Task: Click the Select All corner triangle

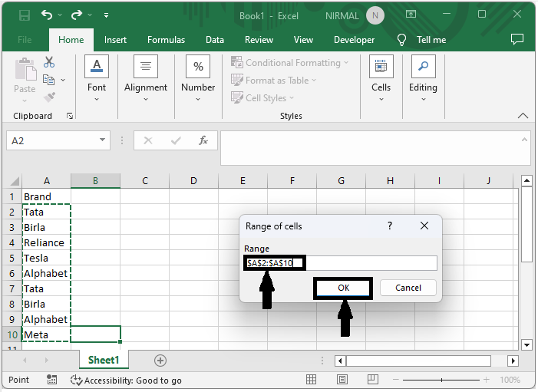Action: click(15, 181)
